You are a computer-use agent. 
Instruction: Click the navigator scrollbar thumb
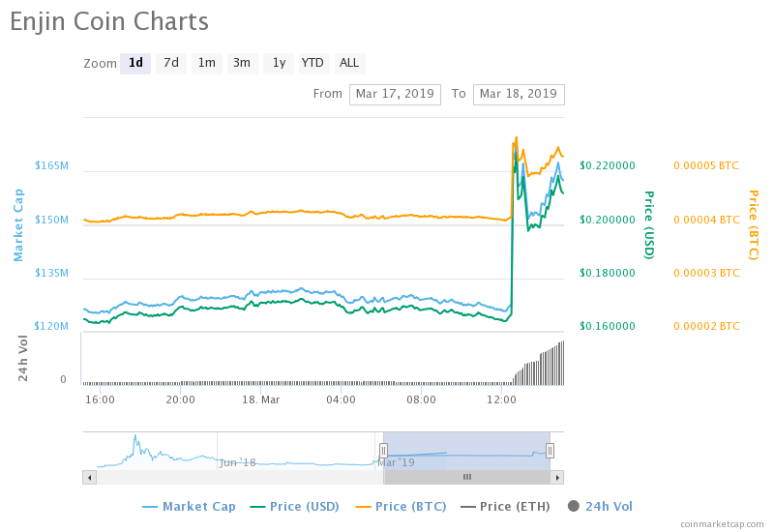click(467, 477)
